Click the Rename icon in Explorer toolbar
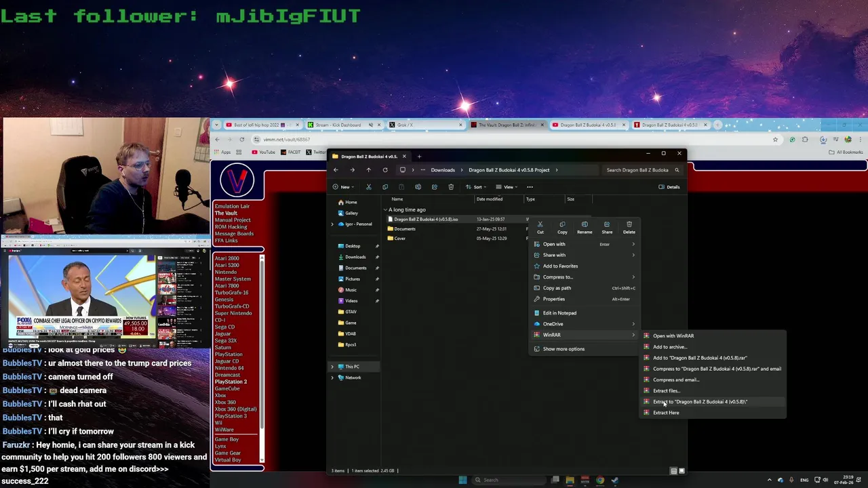 tap(418, 187)
